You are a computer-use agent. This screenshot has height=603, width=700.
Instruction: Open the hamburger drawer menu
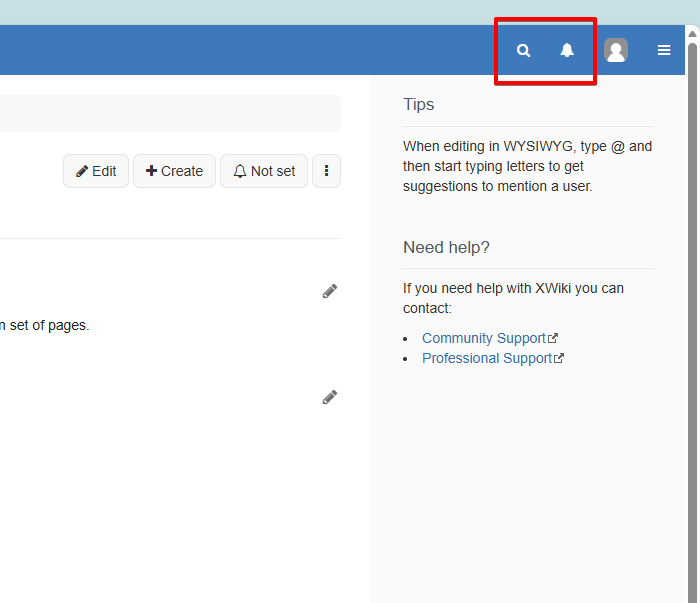coord(664,51)
